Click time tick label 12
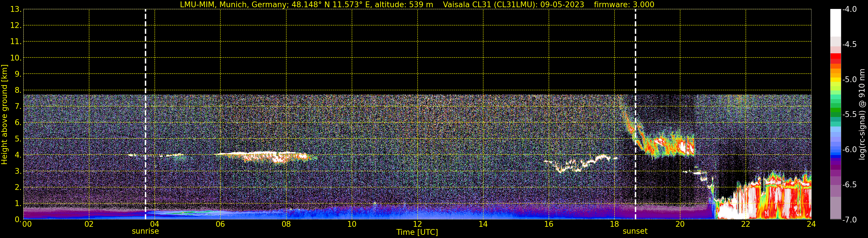Image resolution: width=868 pixels, height=238 pixels. pos(417,224)
